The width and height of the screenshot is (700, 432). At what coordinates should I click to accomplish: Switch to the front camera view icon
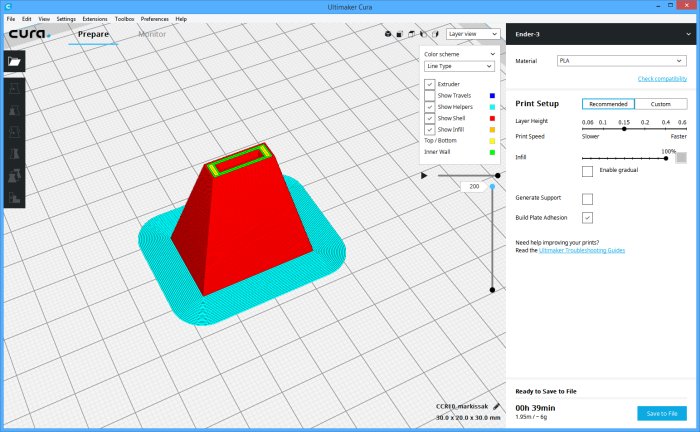tap(400, 34)
